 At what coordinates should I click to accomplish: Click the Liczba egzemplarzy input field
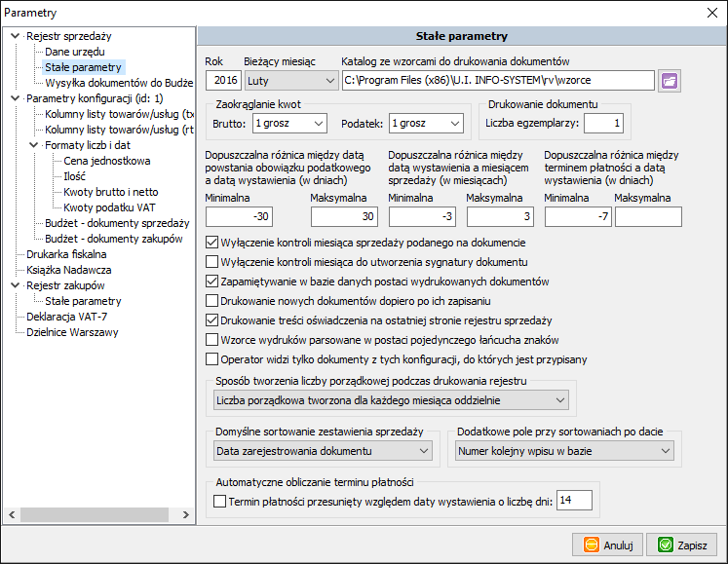click(x=603, y=124)
